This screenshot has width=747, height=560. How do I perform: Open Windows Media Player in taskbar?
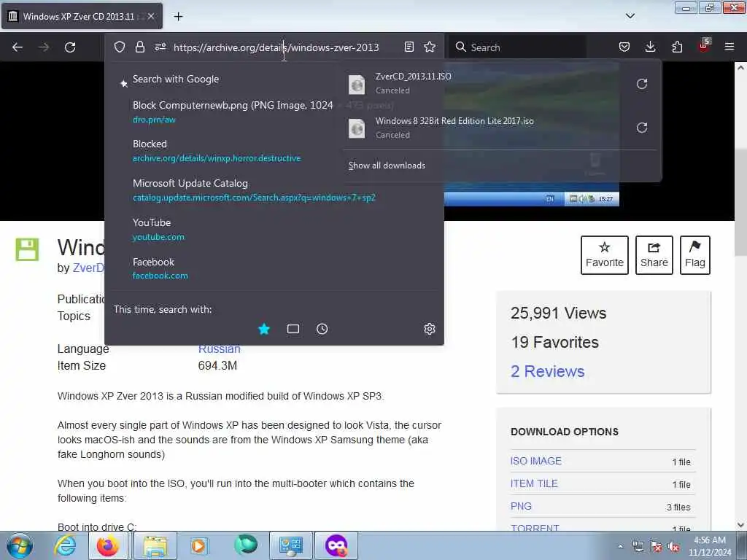pyautogui.click(x=198, y=545)
